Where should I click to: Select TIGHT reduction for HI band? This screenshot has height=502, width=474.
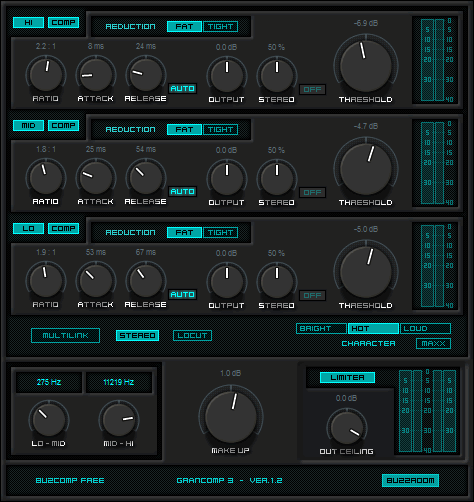coord(220,26)
